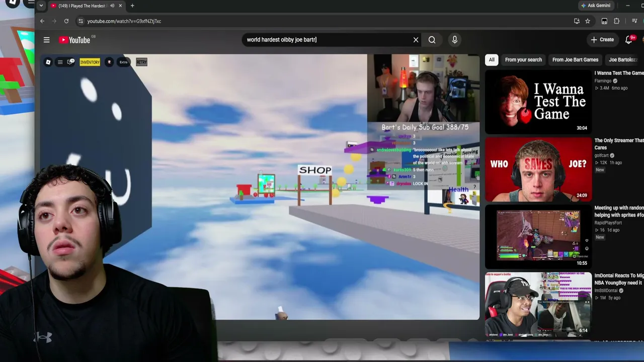
Task: Go back in the browser
Action: (42, 21)
